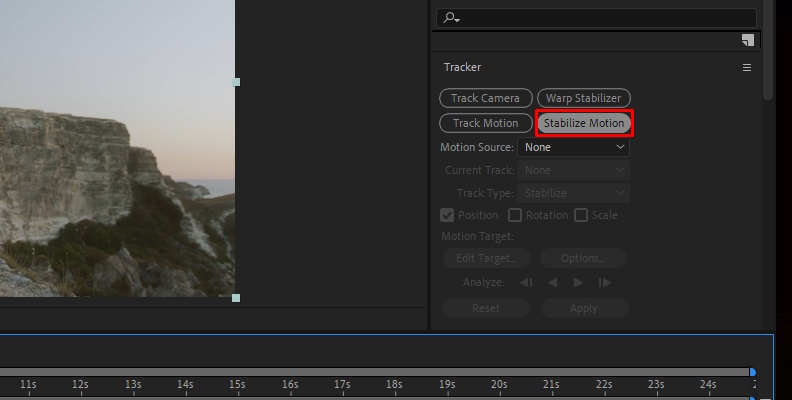The image size is (792, 400).
Task: Click the layer handle at the lower right corner
Action: coord(236,298)
